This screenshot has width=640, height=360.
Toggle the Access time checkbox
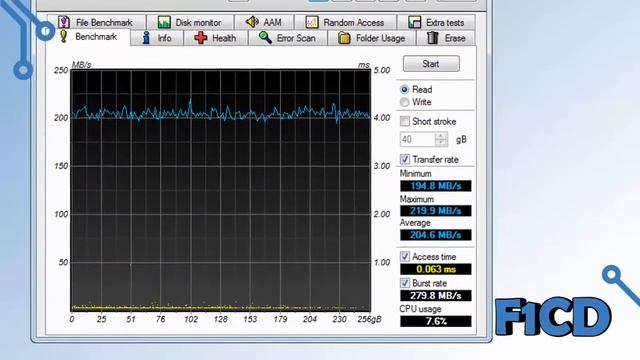point(404,256)
